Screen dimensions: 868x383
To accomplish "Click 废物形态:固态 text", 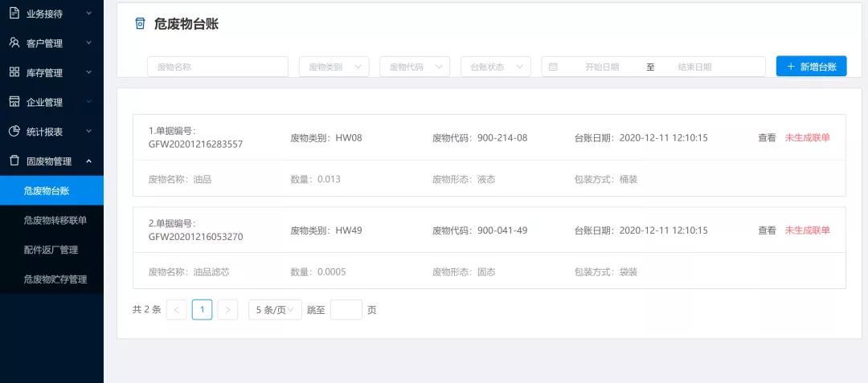I will point(464,272).
